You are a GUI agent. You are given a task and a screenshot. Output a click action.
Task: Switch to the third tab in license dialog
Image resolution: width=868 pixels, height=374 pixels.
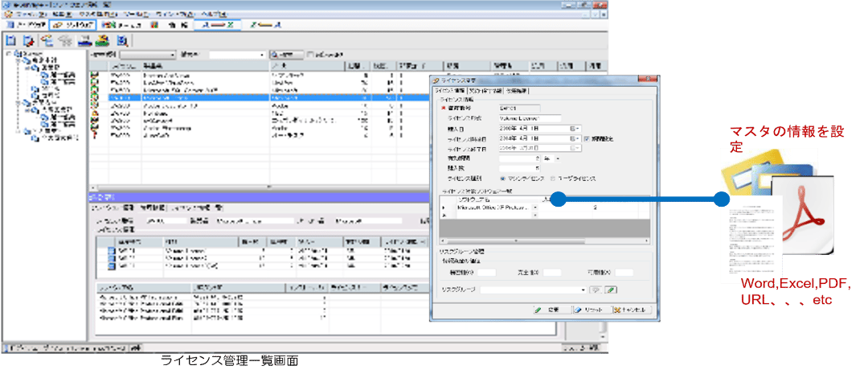(x=516, y=90)
